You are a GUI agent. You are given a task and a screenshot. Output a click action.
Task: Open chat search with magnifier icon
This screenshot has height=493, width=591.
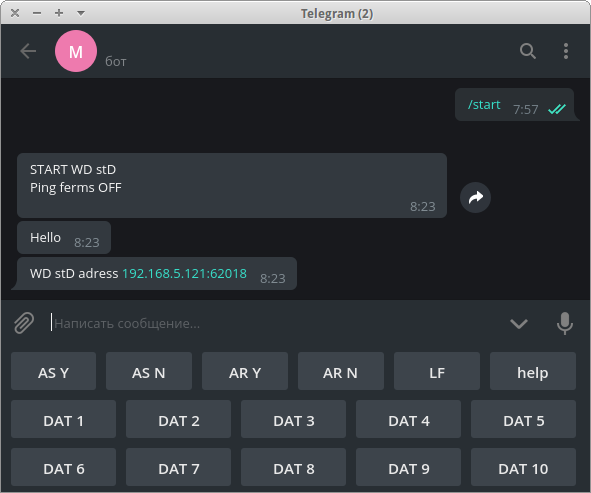(528, 51)
